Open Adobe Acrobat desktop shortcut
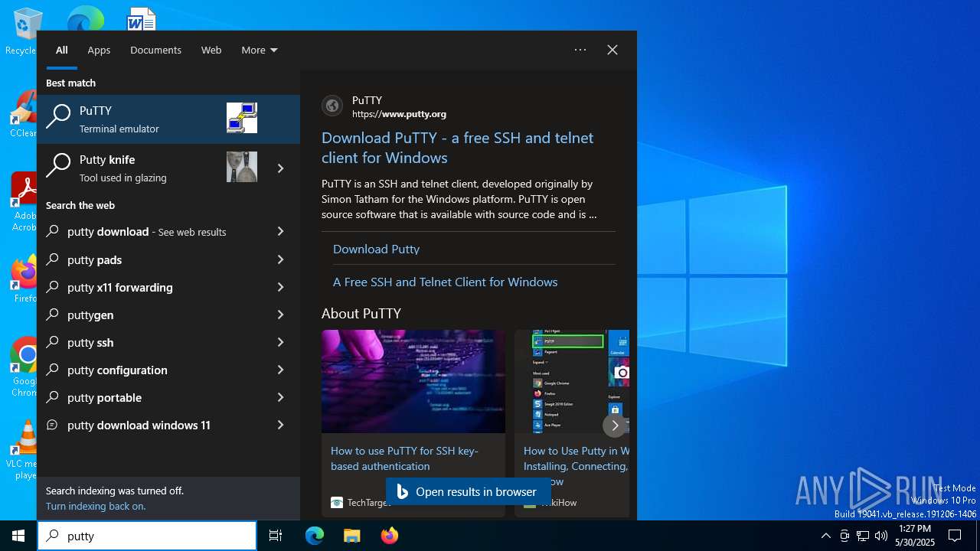The image size is (980, 551). (23, 201)
